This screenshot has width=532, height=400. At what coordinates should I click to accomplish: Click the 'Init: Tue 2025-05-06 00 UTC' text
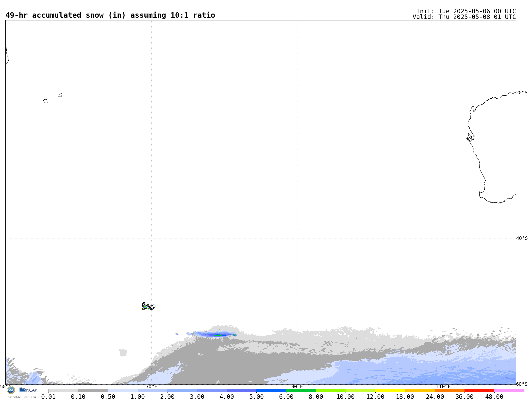click(x=466, y=11)
